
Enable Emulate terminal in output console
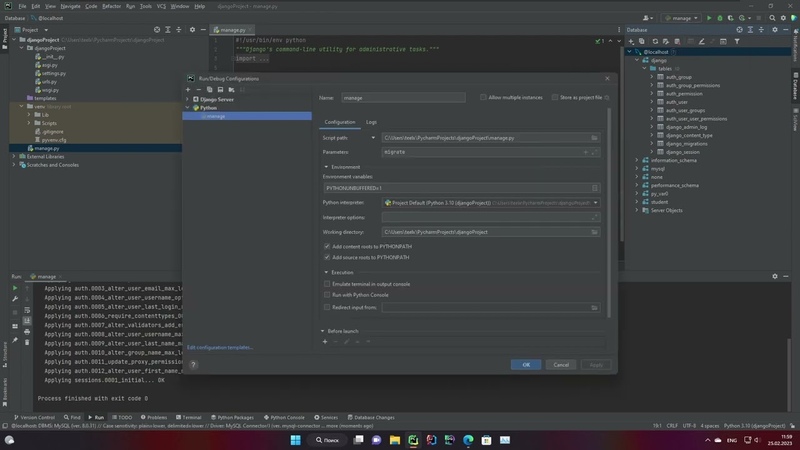point(327,284)
